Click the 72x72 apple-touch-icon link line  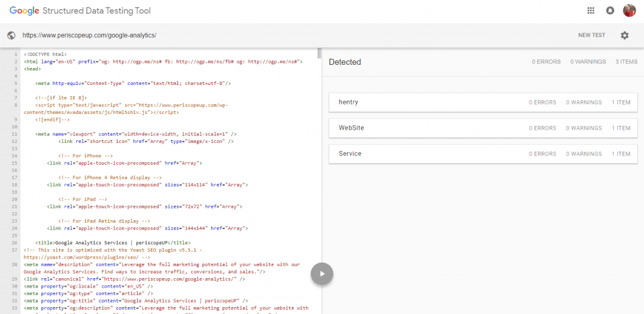(145, 206)
